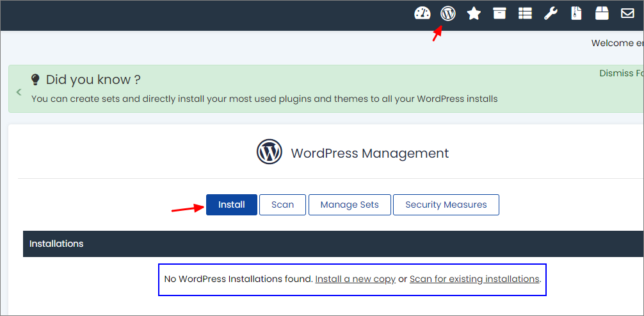The height and width of the screenshot is (316, 644).
Task: Follow the Install a new copy link
Action: click(x=355, y=279)
